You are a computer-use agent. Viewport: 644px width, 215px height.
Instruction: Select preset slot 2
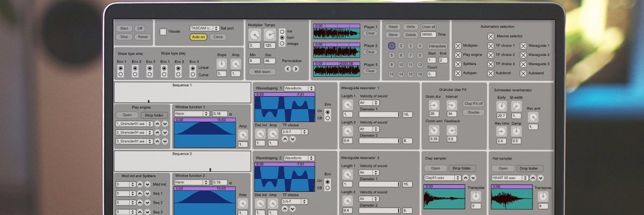pyautogui.click(x=401, y=46)
